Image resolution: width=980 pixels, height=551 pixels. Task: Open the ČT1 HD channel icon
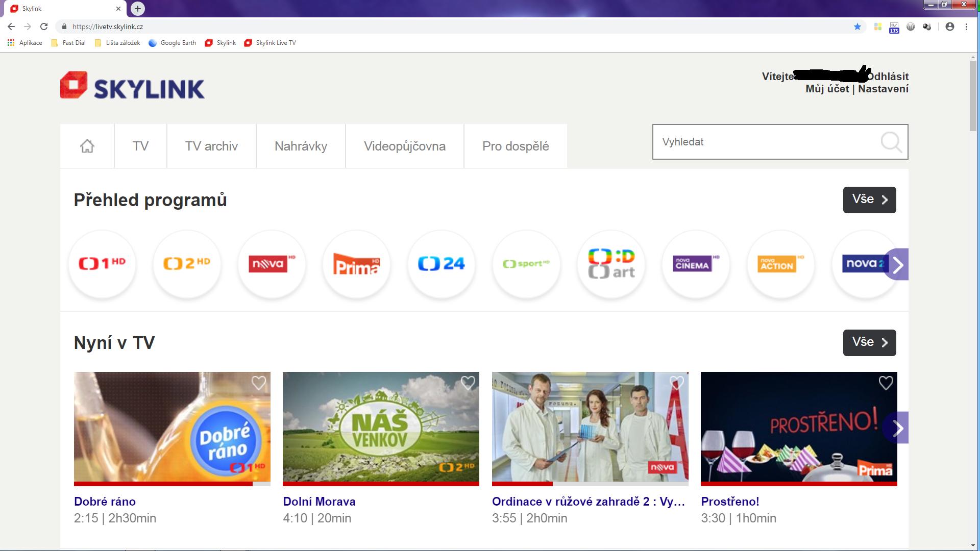coord(102,264)
